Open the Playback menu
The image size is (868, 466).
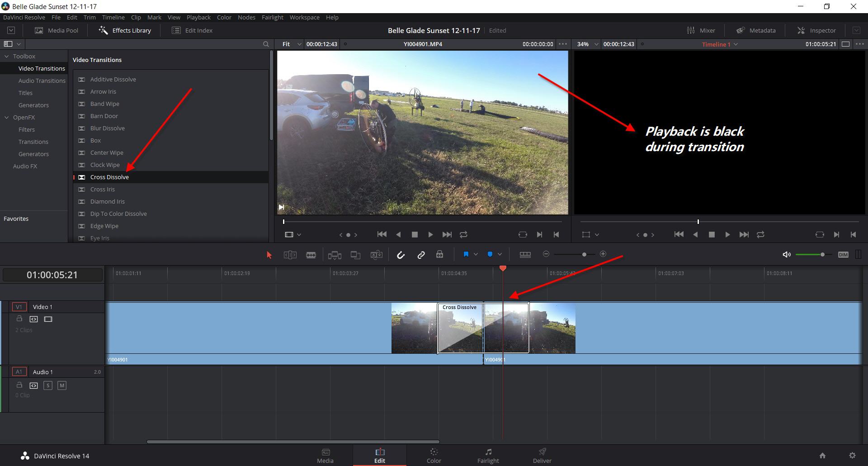pos(198,17)
